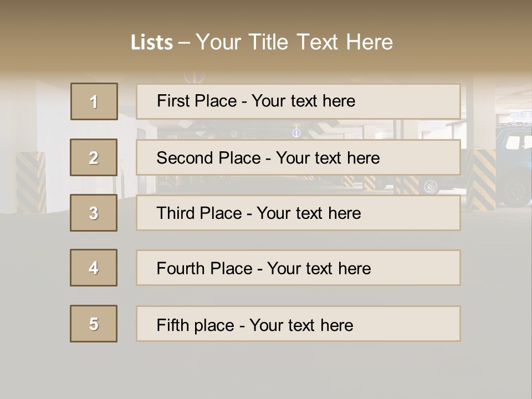This screenshot has height=399, width=532.
Task: Click the "Fourth Place - Your text here" bar
Action: (298, 268)
